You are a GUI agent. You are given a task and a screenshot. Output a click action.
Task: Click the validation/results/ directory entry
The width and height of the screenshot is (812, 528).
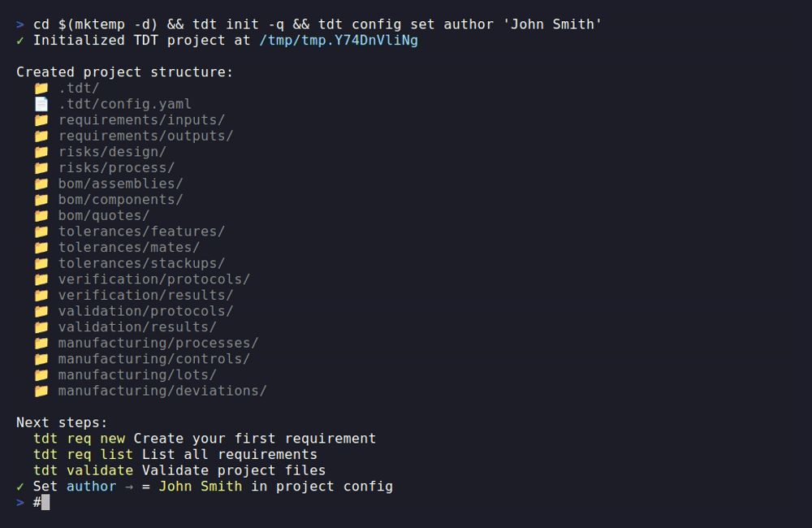137,327
